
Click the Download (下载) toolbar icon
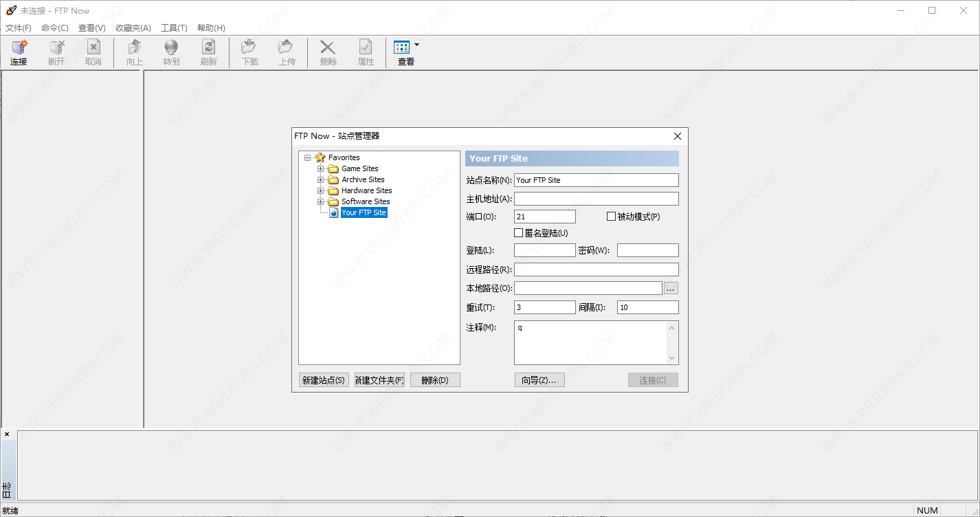point(249,47)
